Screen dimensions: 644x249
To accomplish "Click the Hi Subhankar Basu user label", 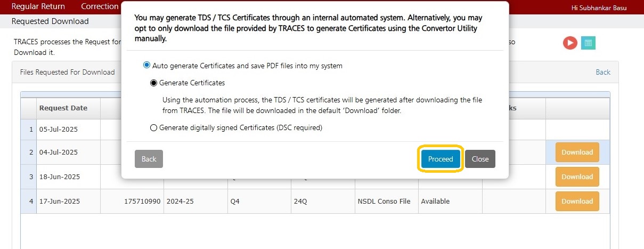I will click(599, 8).
